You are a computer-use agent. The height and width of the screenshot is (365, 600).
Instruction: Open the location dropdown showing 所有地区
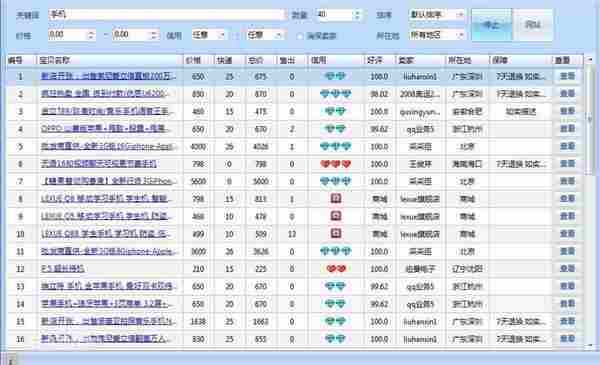(x=437, y=35)
